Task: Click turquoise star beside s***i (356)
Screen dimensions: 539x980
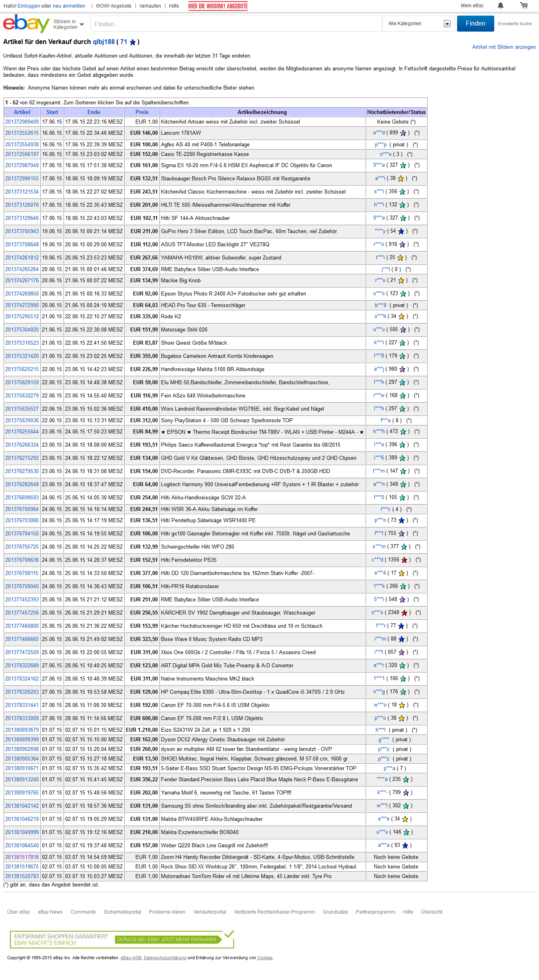Action: coord(402,192)
